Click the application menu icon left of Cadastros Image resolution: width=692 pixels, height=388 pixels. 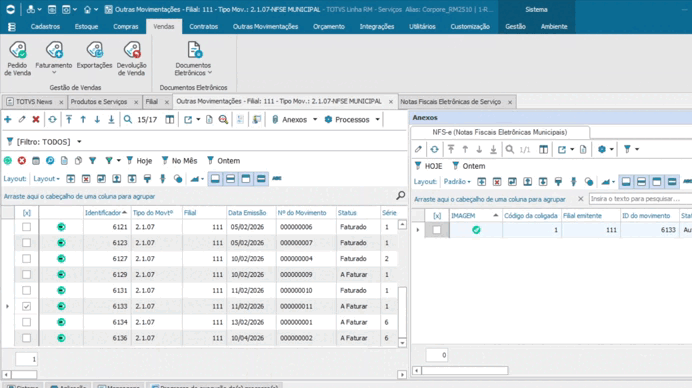pos(12,27)
